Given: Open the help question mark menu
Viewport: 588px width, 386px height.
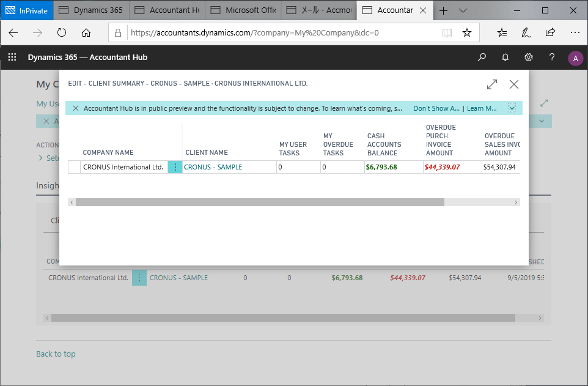Looking at the screenshot, I should click(551, 57).
